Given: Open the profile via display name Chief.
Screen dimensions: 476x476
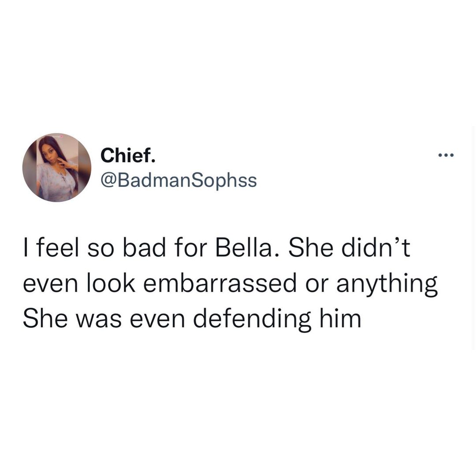Looking at the screenshot, I should point(128,155).
